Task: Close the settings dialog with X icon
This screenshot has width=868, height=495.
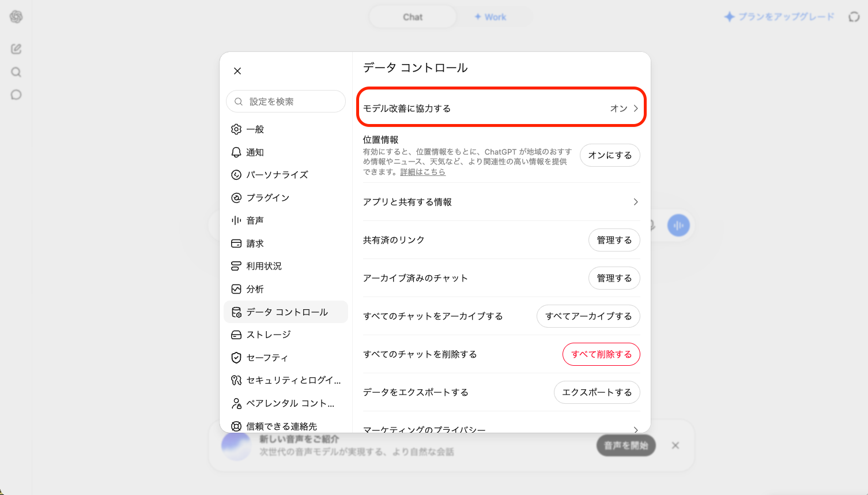Action: click(237, 71)
